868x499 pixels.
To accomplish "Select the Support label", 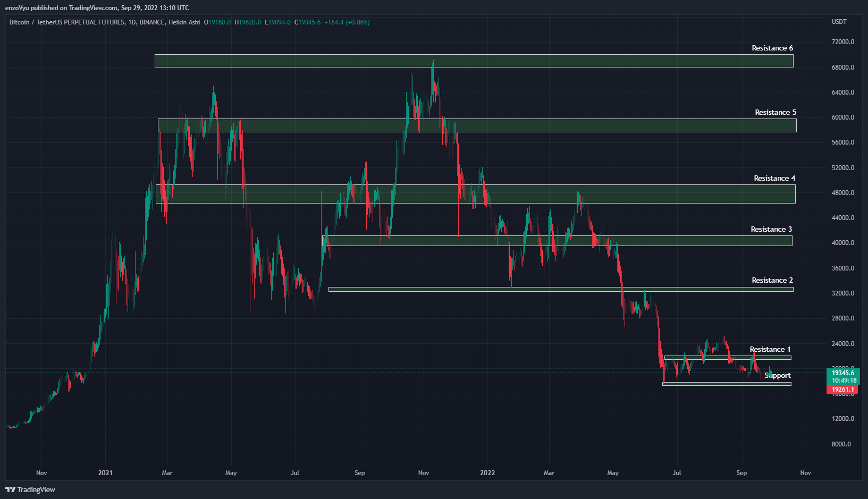I will pos(778,376).
